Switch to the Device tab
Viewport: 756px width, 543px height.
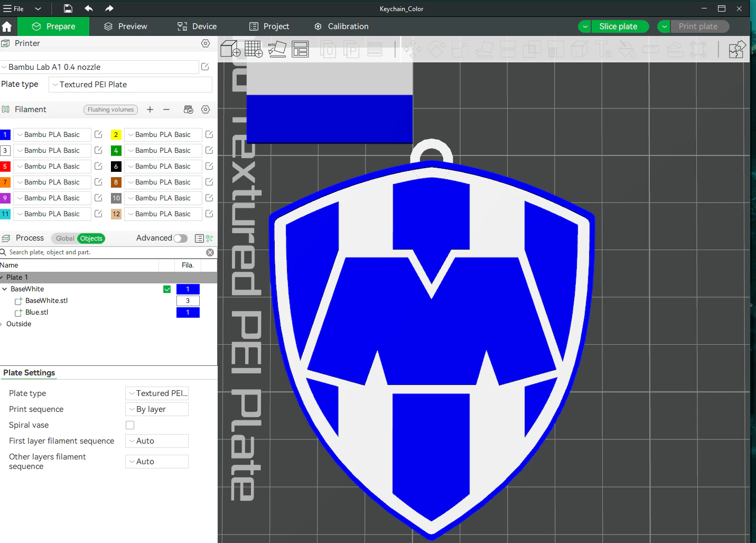point(197,26)
